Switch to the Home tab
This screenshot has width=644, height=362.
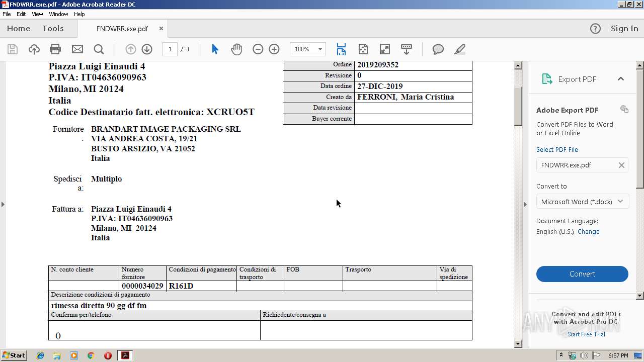(19, 29)
